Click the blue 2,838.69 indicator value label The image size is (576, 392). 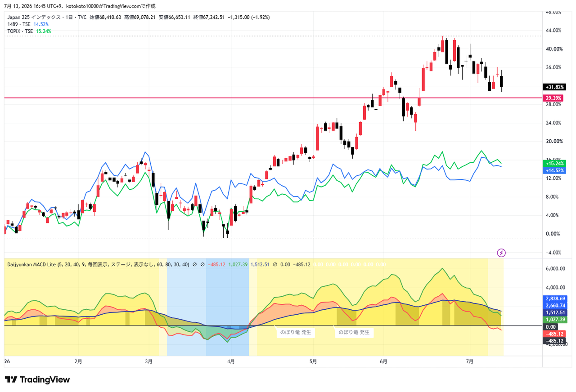pos(554,298)
